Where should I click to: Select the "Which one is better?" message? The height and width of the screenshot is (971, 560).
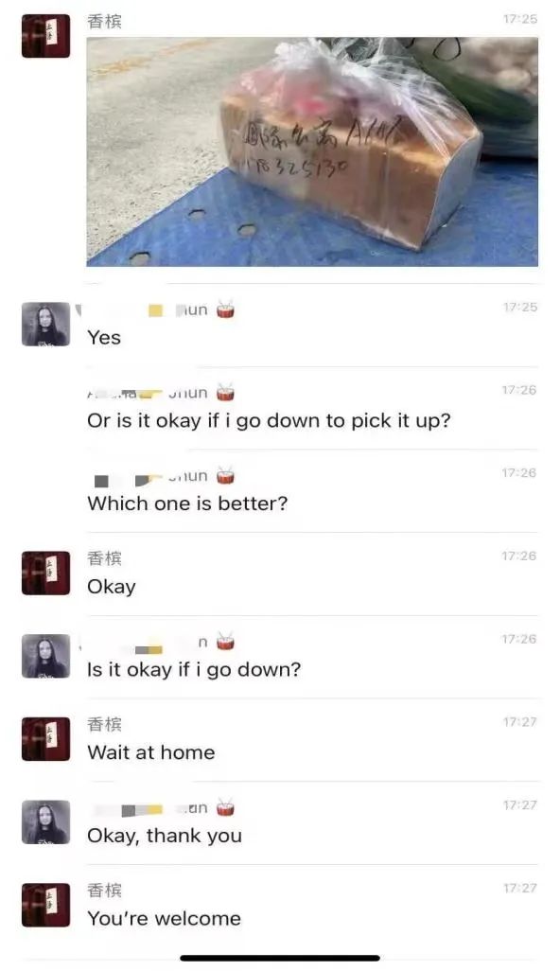pyautogui.click(x=187, y=503)
